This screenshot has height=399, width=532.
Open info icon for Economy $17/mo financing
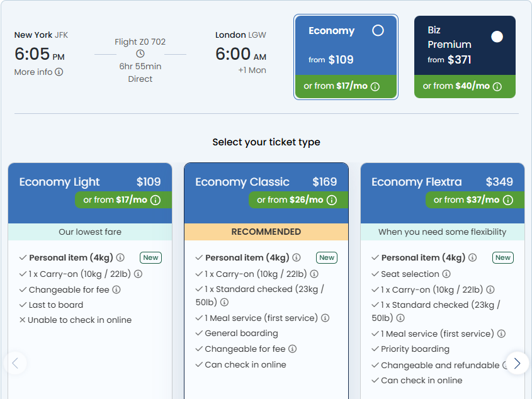click(375, 86)
